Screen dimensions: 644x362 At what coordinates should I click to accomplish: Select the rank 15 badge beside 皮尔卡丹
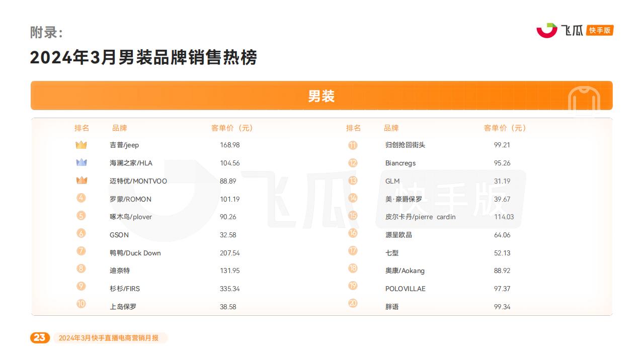coord(353,216)
